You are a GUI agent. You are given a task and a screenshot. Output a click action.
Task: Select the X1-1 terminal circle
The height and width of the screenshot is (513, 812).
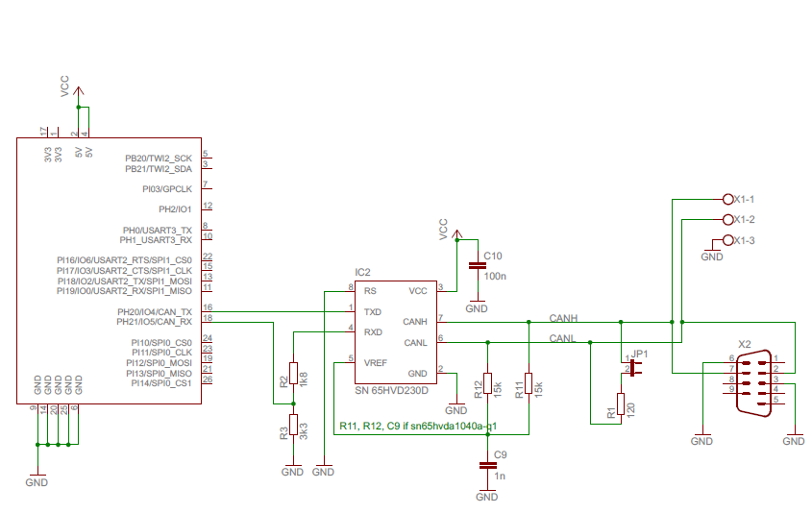point(726,199)
